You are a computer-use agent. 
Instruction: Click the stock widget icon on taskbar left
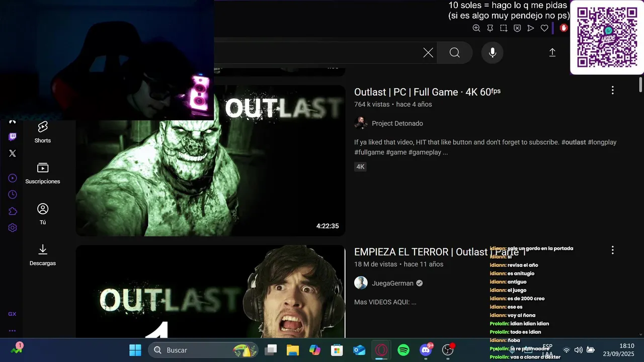click(17, 348)
